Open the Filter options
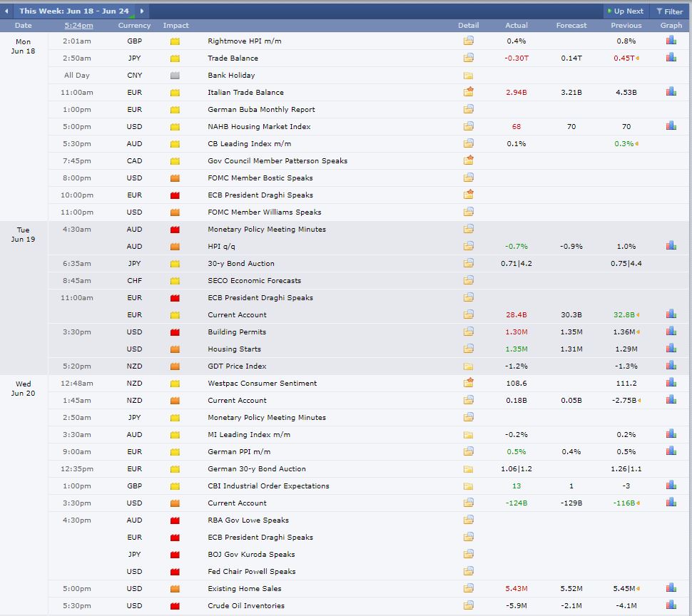This screenshot has height=616, width=692. 669,11
